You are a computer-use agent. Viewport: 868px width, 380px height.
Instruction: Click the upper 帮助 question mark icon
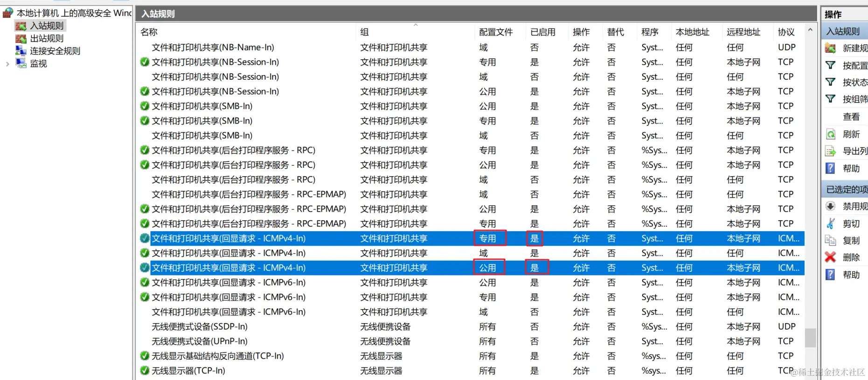[830, 168]
